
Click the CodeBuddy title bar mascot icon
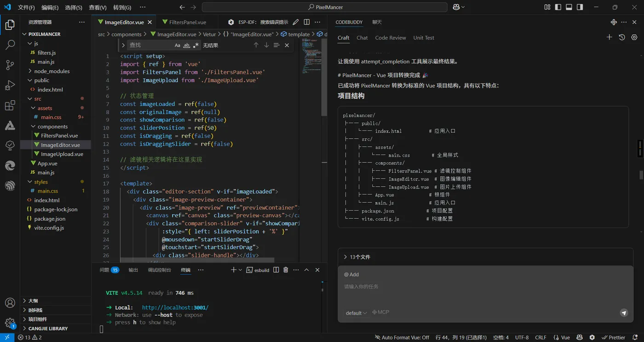click(x=456, y=7)
